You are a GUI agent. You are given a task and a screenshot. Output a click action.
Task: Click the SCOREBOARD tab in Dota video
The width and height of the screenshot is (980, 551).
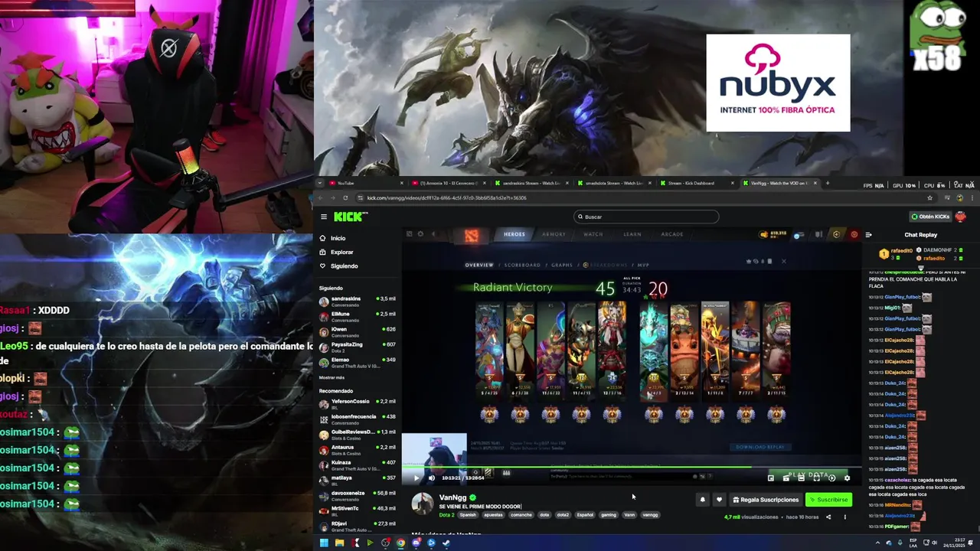pos(522,265)
